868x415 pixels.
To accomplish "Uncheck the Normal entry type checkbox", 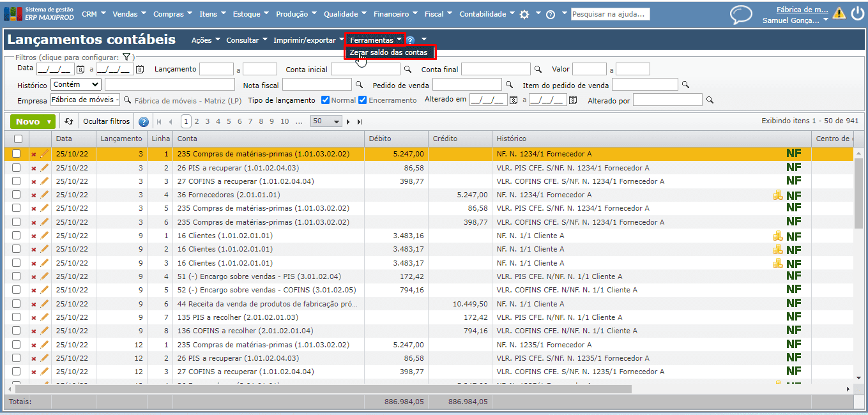I will [x=325, y=100].
